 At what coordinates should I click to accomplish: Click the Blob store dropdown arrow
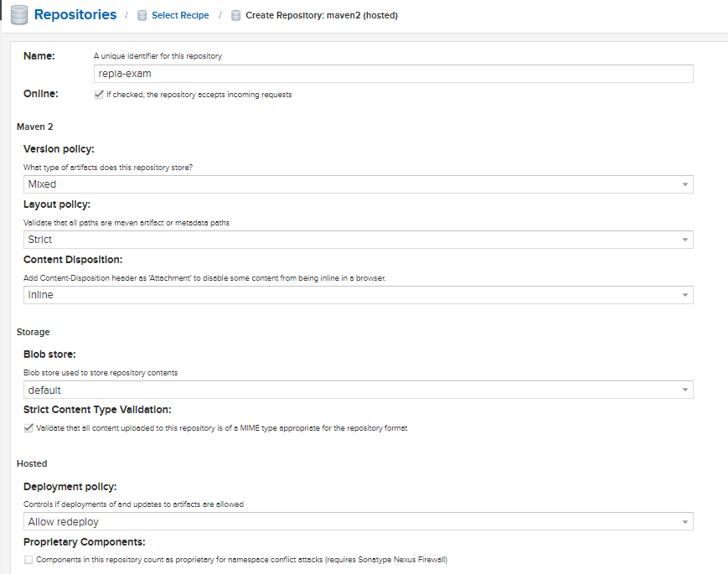pyautogui.click(x=685, y=390)
